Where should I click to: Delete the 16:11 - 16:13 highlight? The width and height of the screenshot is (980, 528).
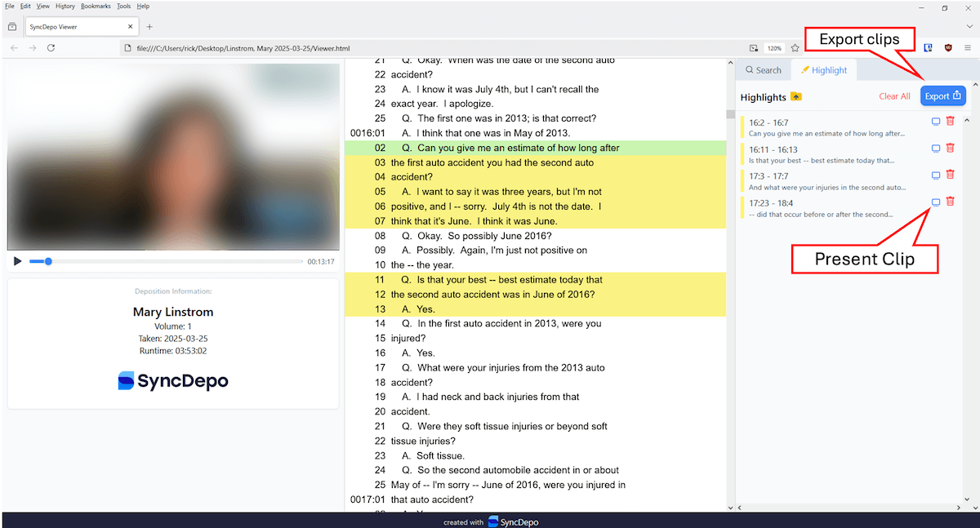950,149
